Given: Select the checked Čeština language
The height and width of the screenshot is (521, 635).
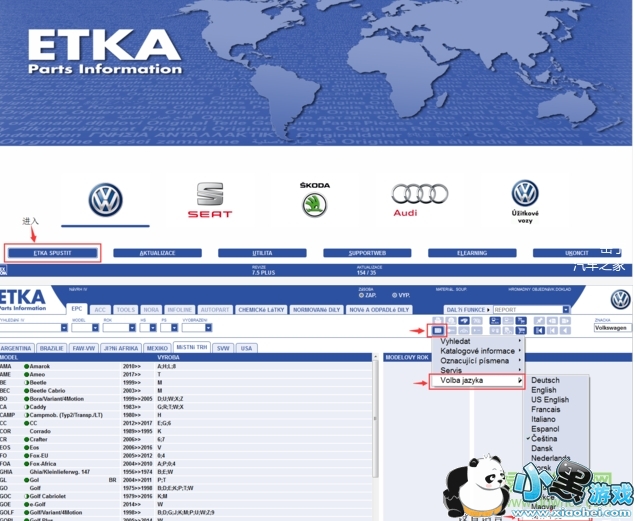Looking at the screenshot, I should click(x=544, y=438).
